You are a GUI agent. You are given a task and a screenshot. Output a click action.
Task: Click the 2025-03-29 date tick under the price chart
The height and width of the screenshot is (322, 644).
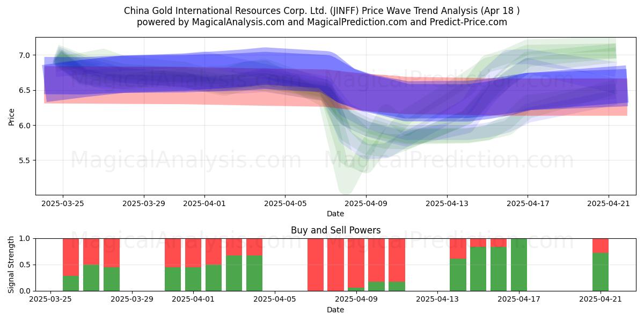[x=143, y=203]
